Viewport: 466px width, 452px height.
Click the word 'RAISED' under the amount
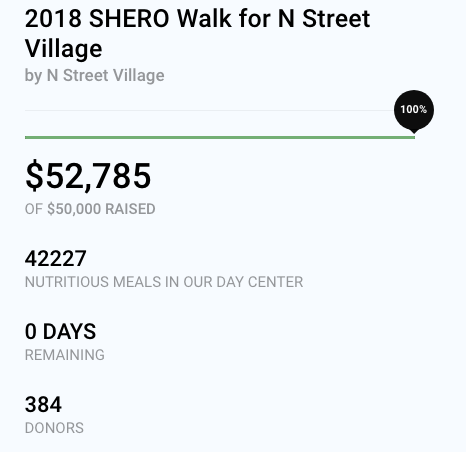130,209
